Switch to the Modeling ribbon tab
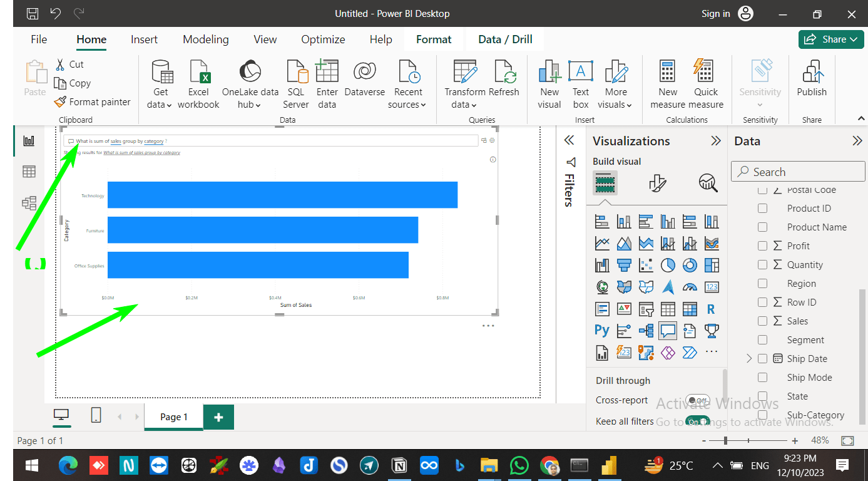868x481 pixels. [205, 39]
